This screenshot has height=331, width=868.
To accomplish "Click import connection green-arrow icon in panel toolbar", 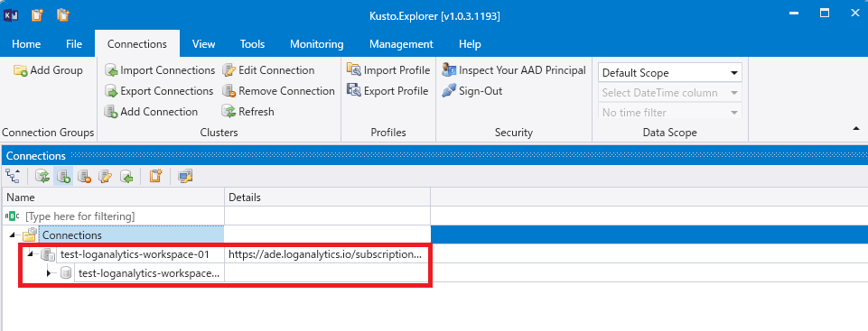I will point(126,176).
